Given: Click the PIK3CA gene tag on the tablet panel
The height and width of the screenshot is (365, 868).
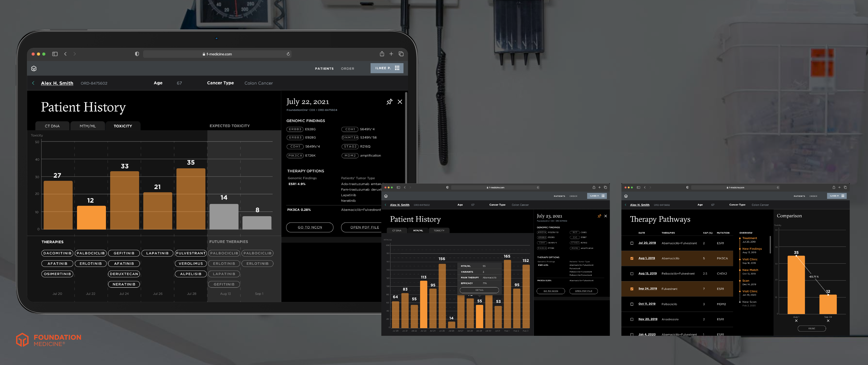Looking at the screenshot, I should click(295, 155).
